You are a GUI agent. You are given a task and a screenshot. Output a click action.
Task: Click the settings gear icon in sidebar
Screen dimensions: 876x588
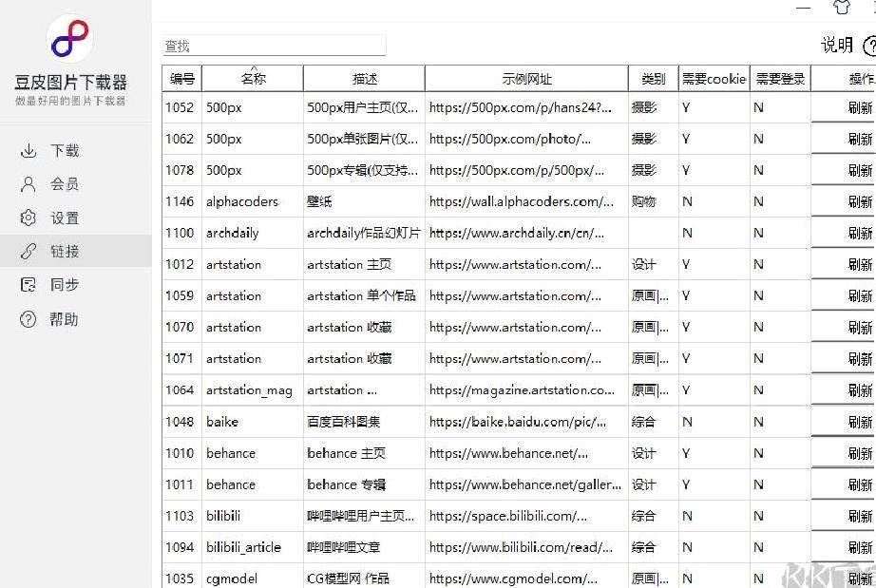click(28, 218)
